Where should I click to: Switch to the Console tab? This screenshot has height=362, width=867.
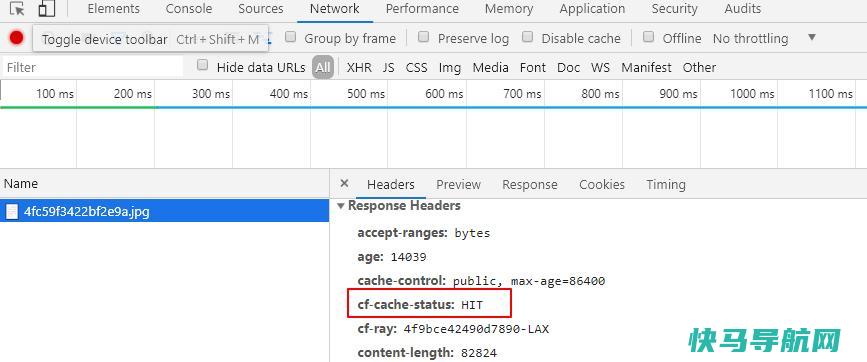click(x=189, y=9)
